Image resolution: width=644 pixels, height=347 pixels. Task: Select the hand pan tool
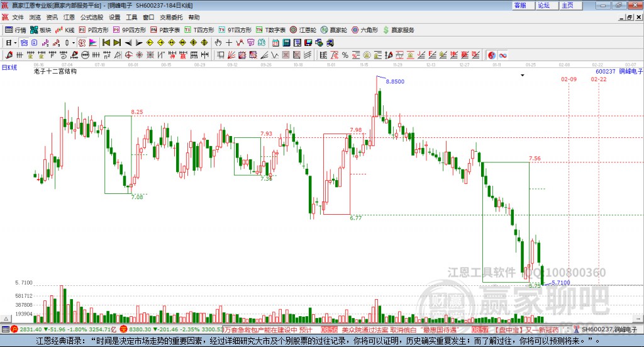[218, 43]
